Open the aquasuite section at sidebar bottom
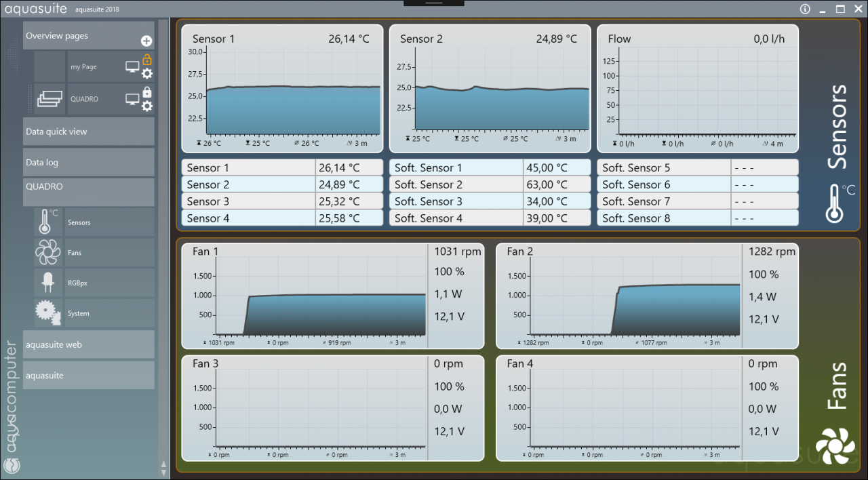The height and width of the screenshot is (480, 868). [x=89, y=375]
